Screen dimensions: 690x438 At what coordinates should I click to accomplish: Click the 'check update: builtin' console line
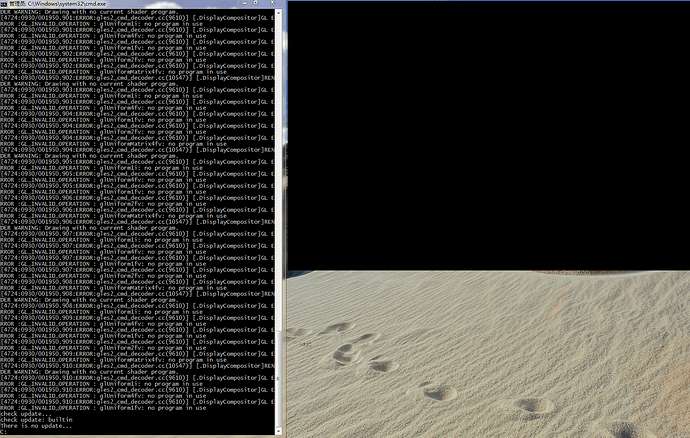(x=36, y=420)
